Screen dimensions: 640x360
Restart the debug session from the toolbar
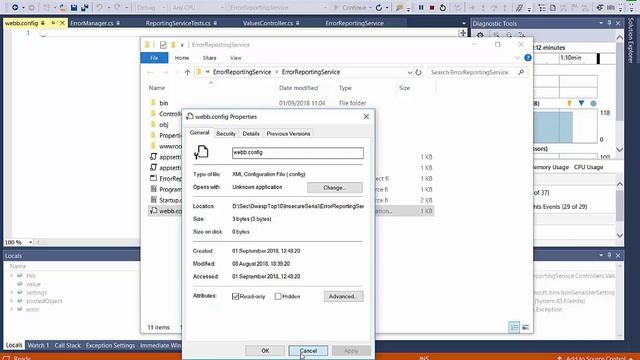[443, 7]
